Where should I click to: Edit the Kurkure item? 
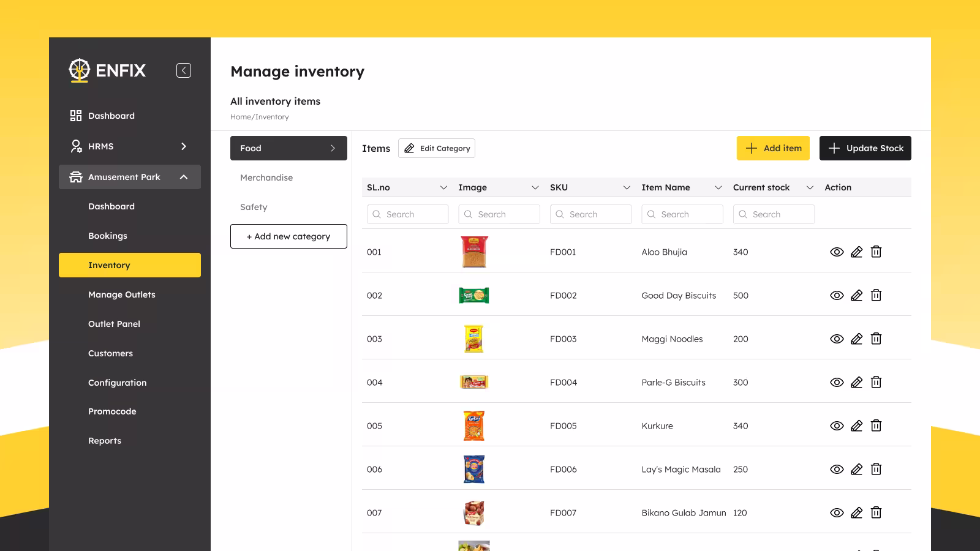tap(856, 425)
